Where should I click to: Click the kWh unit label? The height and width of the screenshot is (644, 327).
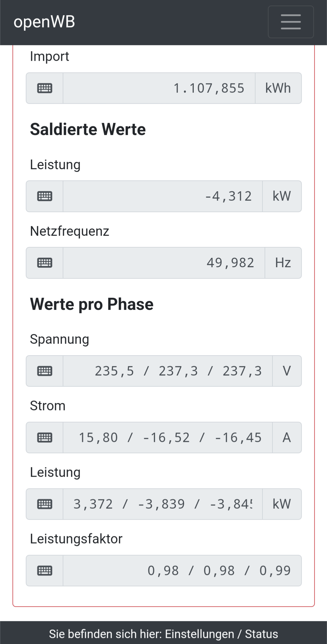278,88
